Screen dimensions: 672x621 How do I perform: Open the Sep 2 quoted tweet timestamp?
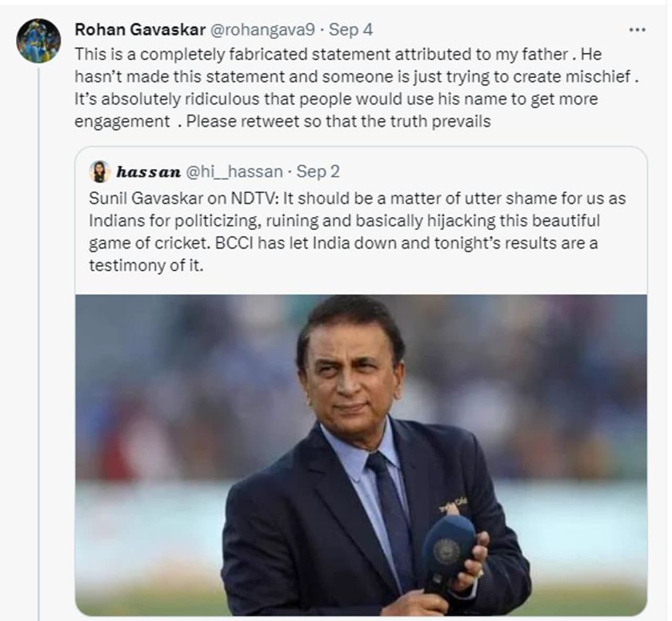click(318, 172)
